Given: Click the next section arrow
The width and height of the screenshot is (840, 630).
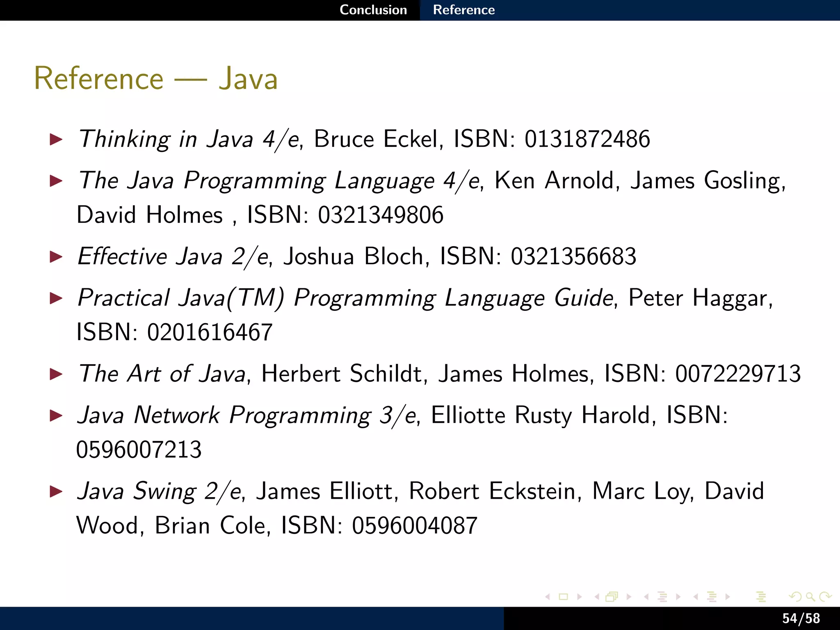Looking at the screenshot, I should click(728, 597).
